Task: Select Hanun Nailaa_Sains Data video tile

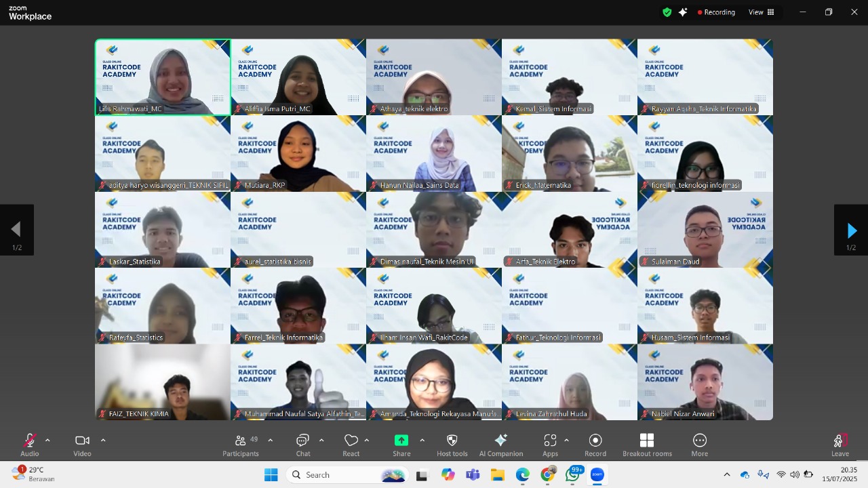Action: click(434, 153)
